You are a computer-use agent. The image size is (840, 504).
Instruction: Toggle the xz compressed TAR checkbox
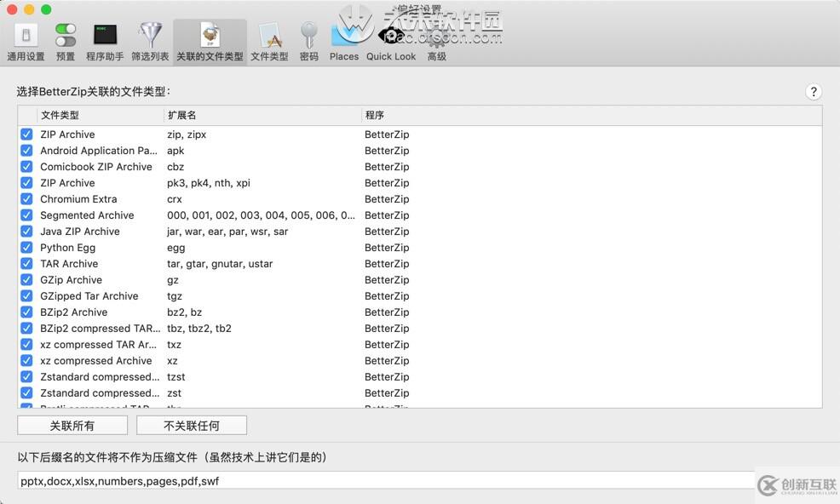click(x=26, y=345)
